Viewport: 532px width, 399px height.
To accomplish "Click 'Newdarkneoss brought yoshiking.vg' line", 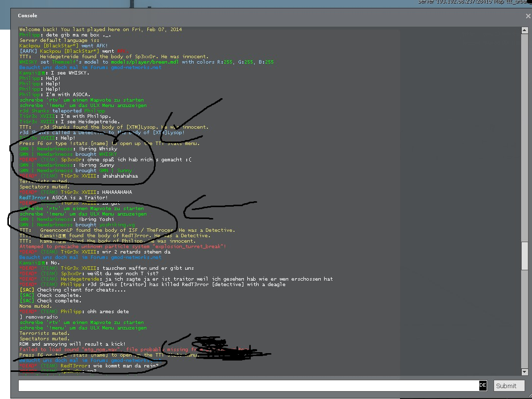I will tap(77, 225).
